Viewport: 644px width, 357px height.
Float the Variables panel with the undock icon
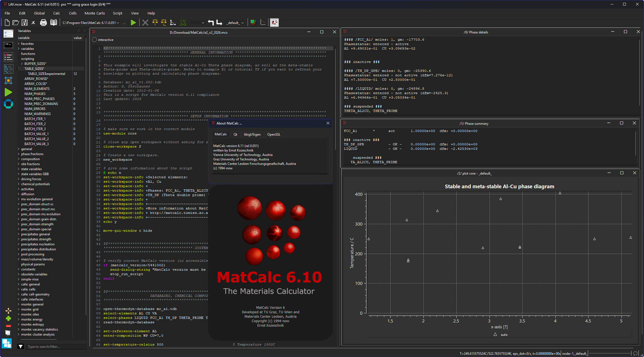point(79,31)
